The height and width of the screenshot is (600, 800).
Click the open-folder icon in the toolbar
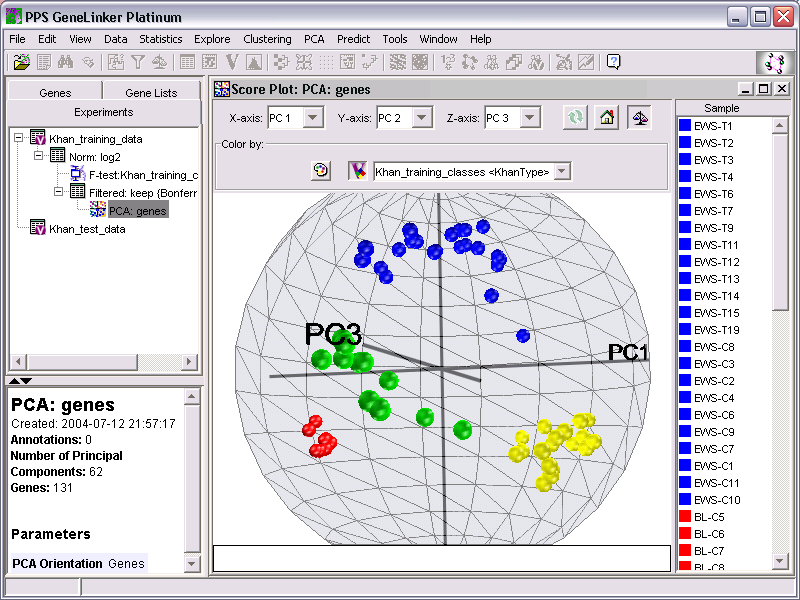(x=21, y=62)
